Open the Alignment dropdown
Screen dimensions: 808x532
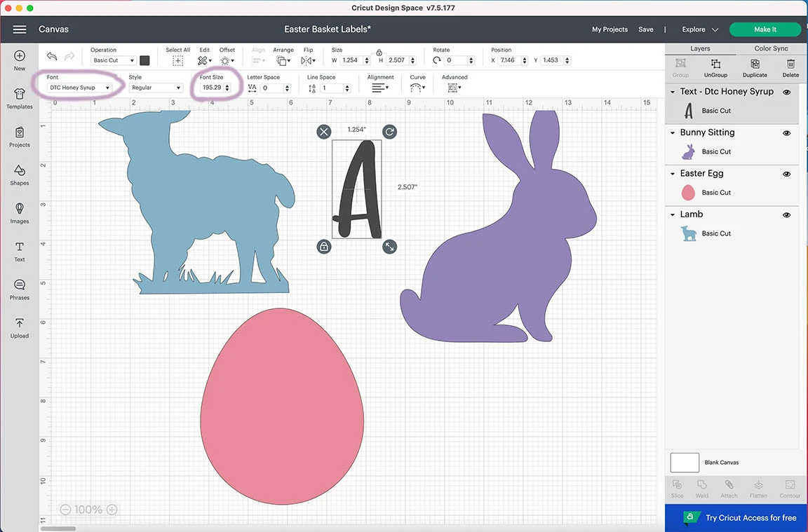[x=380, y=88]
